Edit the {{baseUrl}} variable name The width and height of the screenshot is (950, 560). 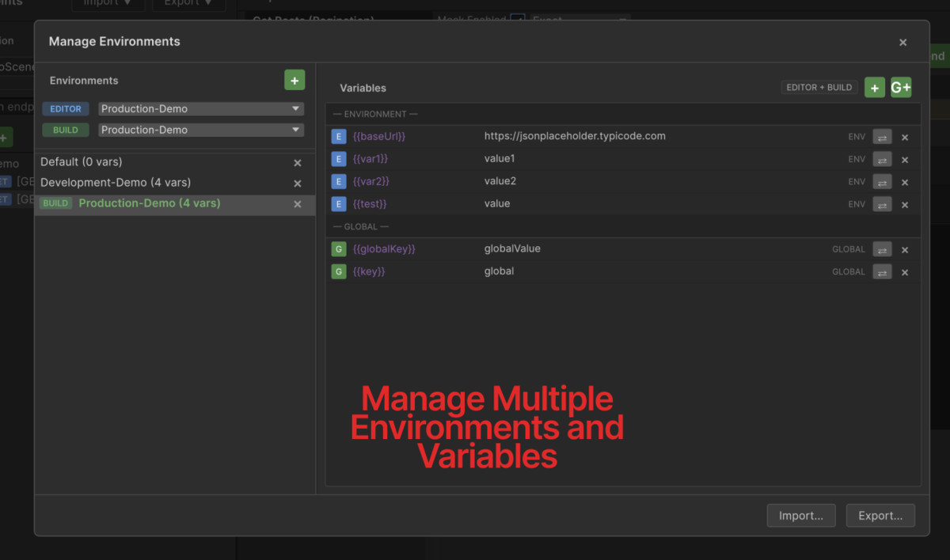click(x=379, y=136)
